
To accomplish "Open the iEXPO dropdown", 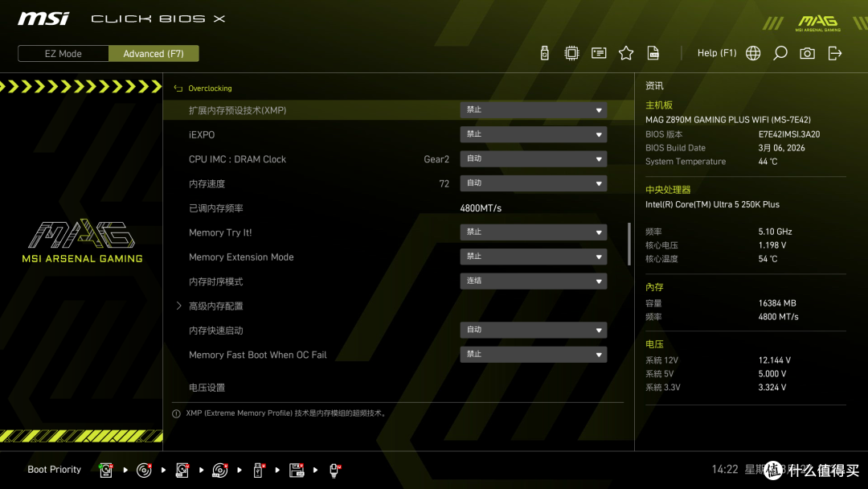I will point(533,134).
